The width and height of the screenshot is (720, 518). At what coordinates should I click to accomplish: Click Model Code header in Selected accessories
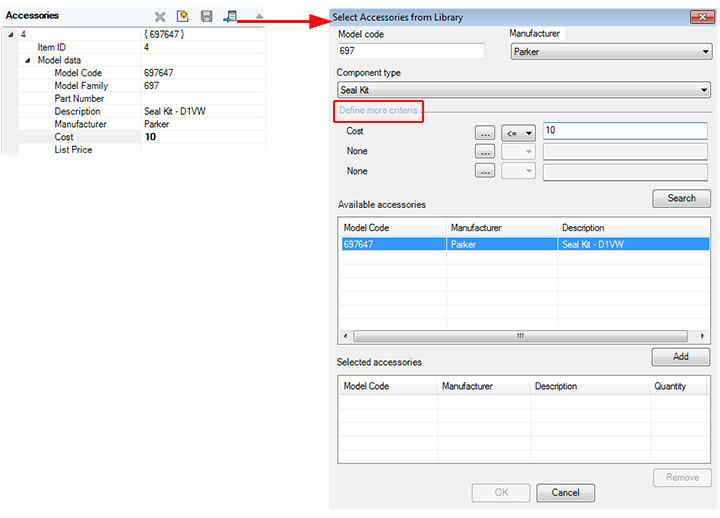[388, 386]
